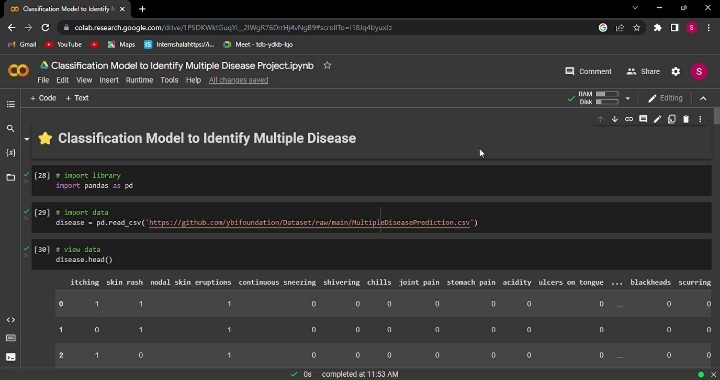This screenshot has width=720, height=380.
Task: Copy link to cell icon
Action: 629,119
